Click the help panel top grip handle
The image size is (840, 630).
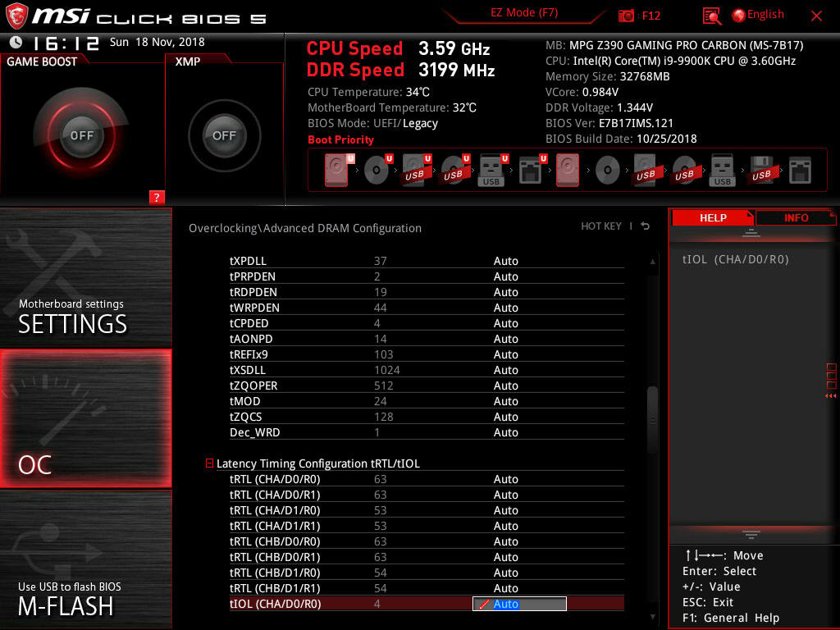pos(751,232)
